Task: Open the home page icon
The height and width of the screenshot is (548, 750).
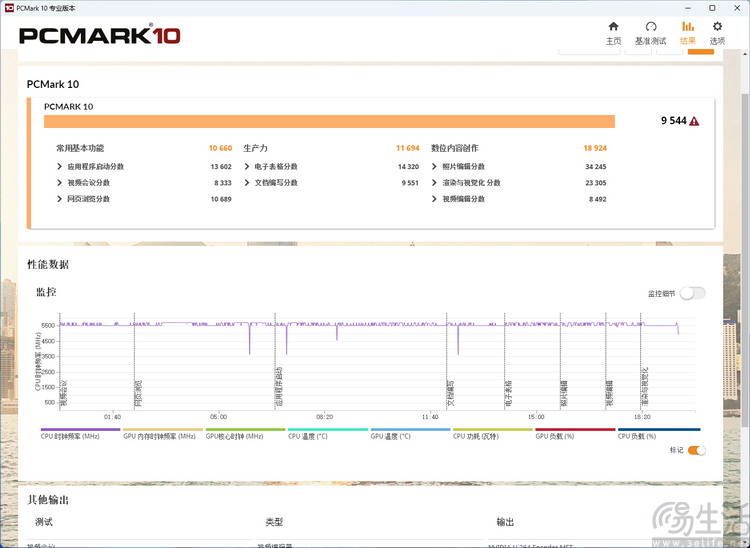Action: click(613, 26)
